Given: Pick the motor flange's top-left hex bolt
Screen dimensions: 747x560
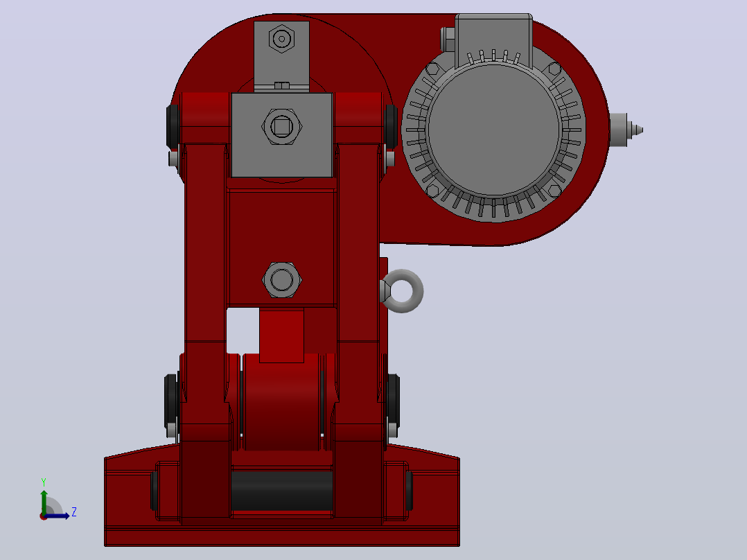Looking at the screenshot, I should pos(432,69).
